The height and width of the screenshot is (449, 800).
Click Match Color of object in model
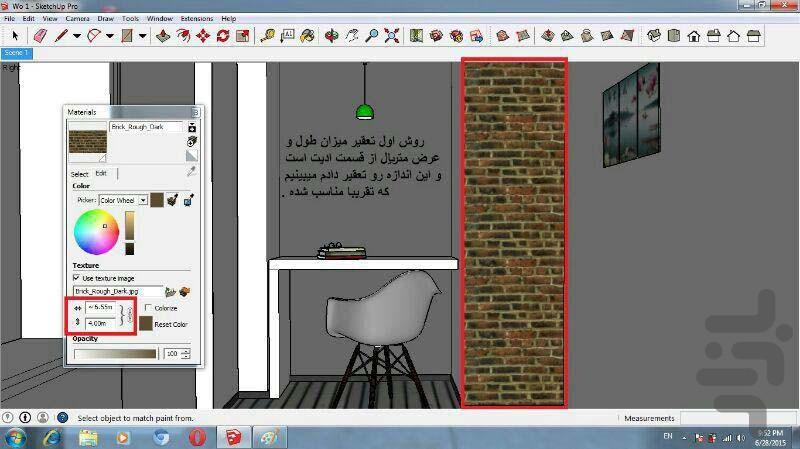pyautogui.click(x=172, y=200)
